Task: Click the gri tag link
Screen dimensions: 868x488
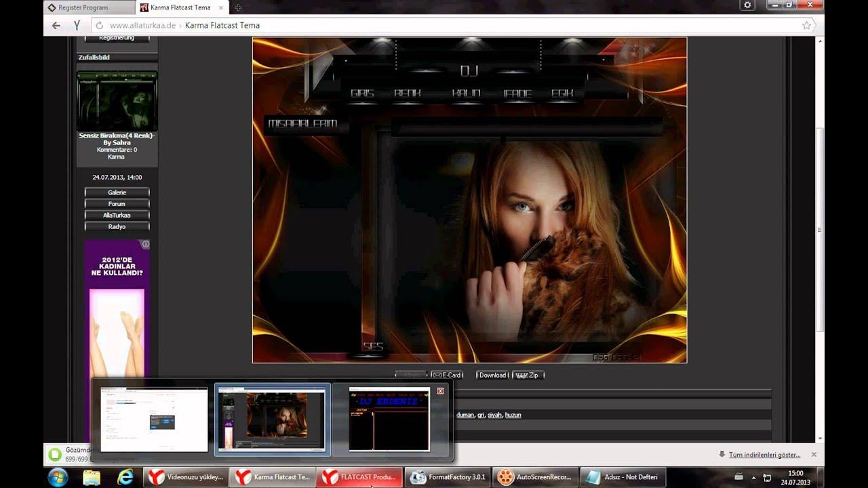Action: coord(481,415)
